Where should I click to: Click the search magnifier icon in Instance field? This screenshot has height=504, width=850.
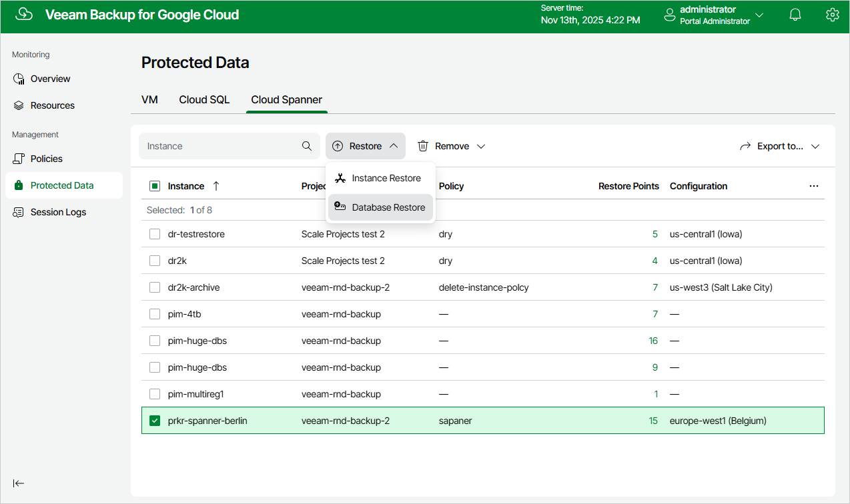[x=307, y=146]
